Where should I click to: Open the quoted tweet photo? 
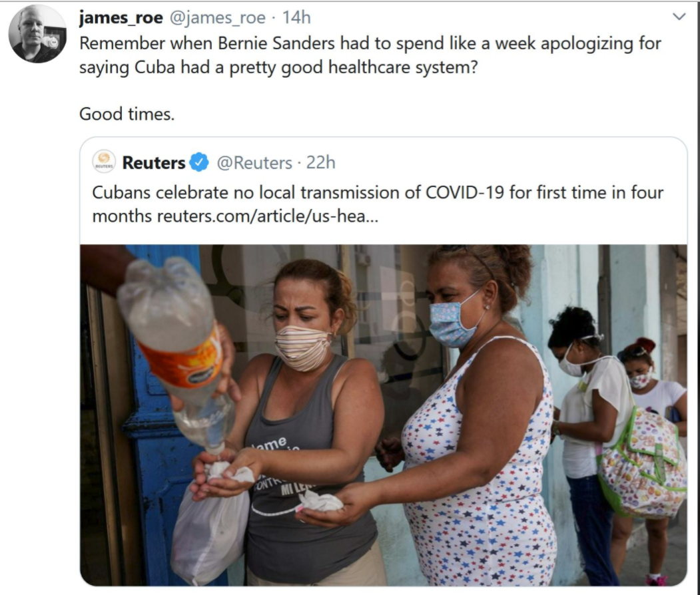[384, 415]
